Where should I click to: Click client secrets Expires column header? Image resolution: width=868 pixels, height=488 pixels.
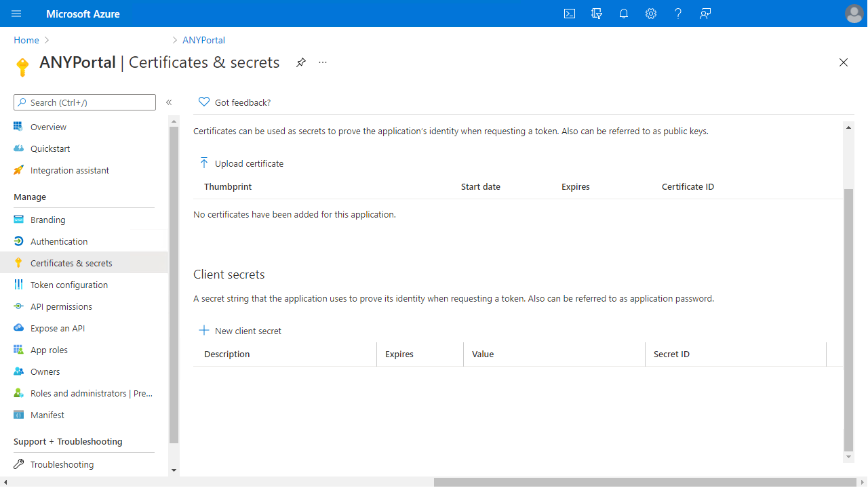pos(399,354)
